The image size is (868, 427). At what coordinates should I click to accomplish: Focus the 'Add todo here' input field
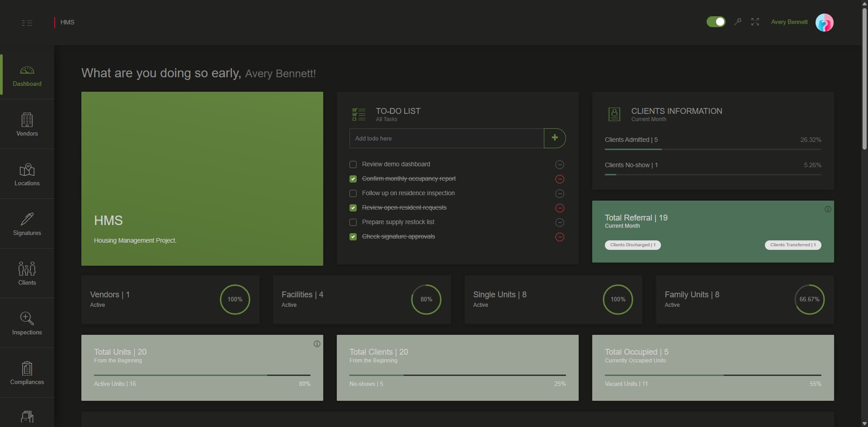pyautogui.click(x=447, y=138)
